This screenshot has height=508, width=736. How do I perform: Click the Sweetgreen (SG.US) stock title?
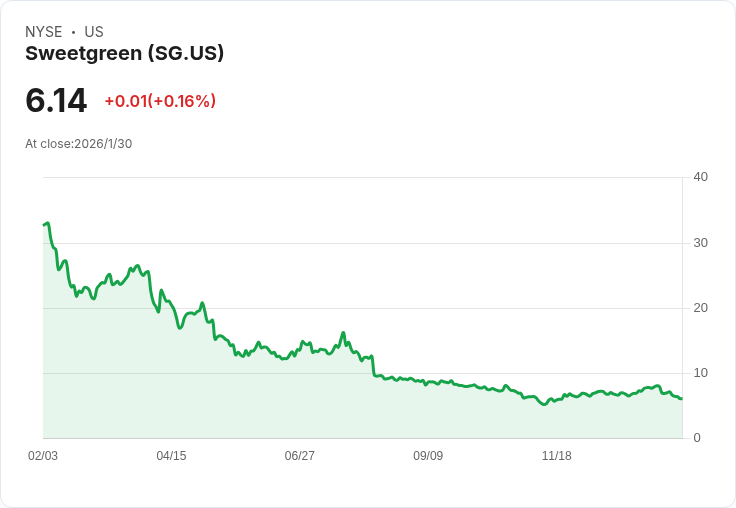coord(124,54)
